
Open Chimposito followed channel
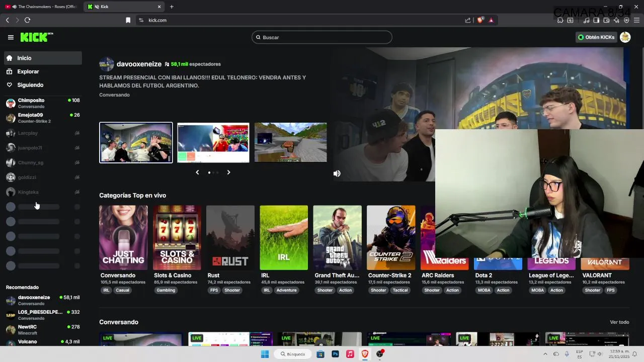[x=43, y=103]
